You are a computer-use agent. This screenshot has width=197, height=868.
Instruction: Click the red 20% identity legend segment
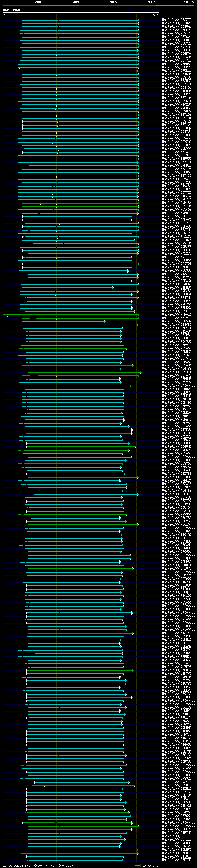point(22,6)
